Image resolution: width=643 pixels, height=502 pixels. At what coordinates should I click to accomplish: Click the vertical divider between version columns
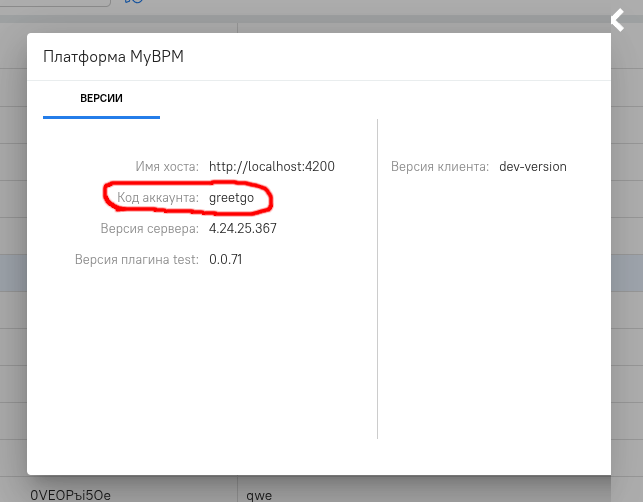377,280
